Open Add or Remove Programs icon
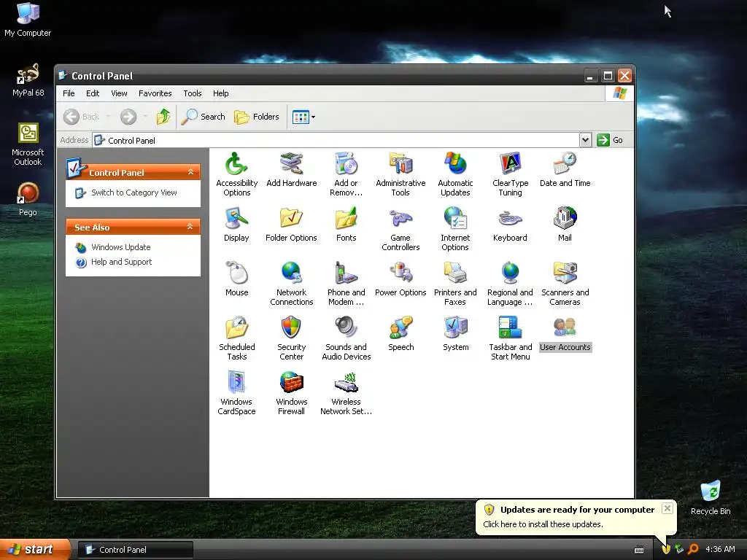The width and height of the screenshot is (747, 560). [x=346, y=174]
